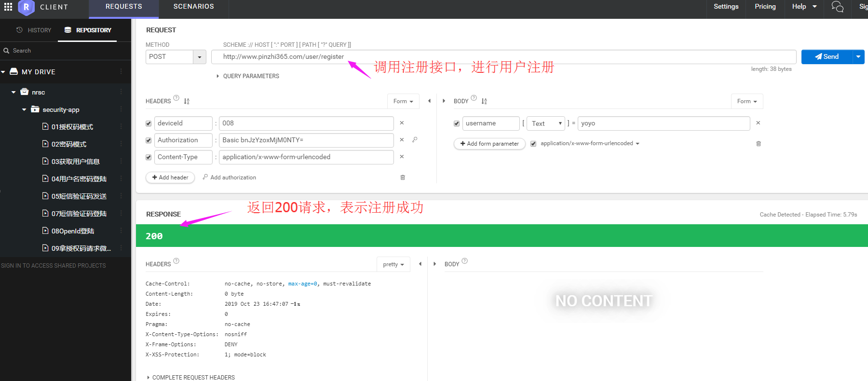The image size is (868, 381).
Task: Open Settings in top bar
Action: pyautogui.click(x=726, y=7)
